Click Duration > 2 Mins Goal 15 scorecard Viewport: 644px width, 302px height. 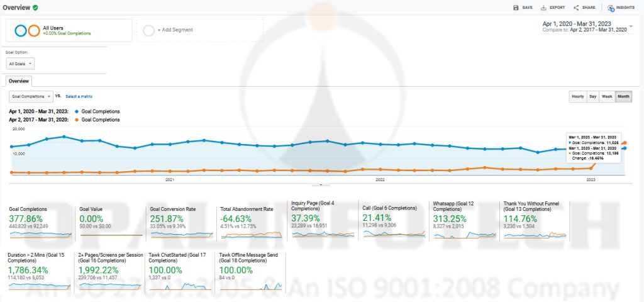pos(41,272)
